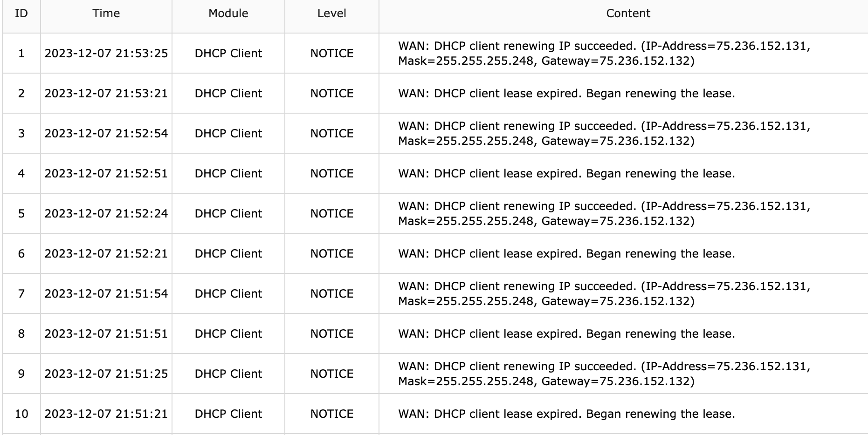
Task: Click the Level column header
Action: [x=332, y=14]
